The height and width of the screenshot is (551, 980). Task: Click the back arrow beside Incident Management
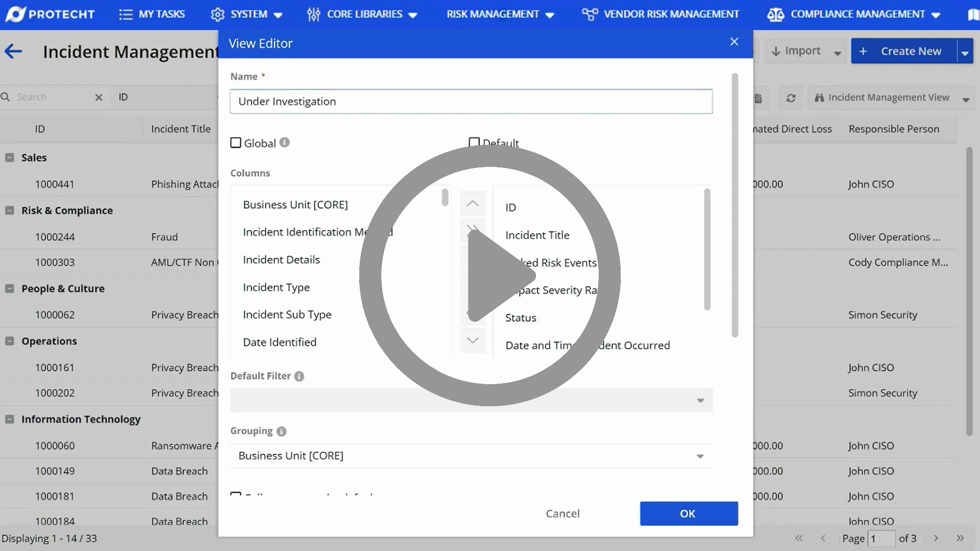[13, 51]
